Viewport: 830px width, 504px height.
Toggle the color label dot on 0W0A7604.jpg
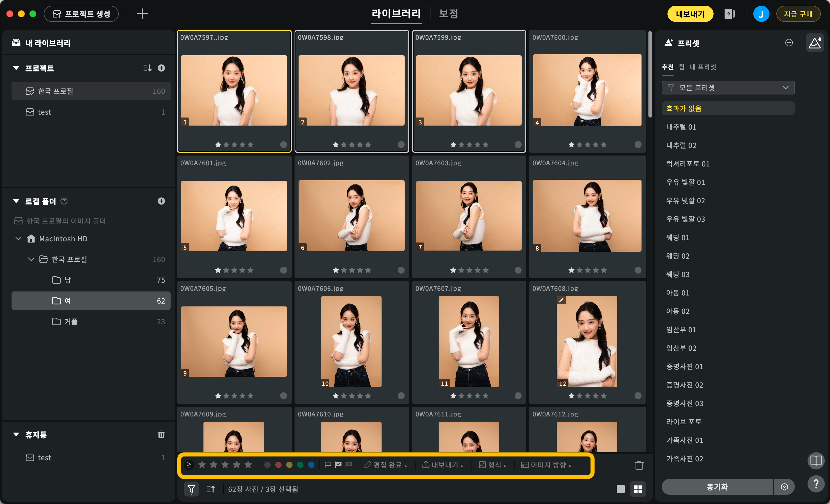pyautogui.click(x=638, y=270)
